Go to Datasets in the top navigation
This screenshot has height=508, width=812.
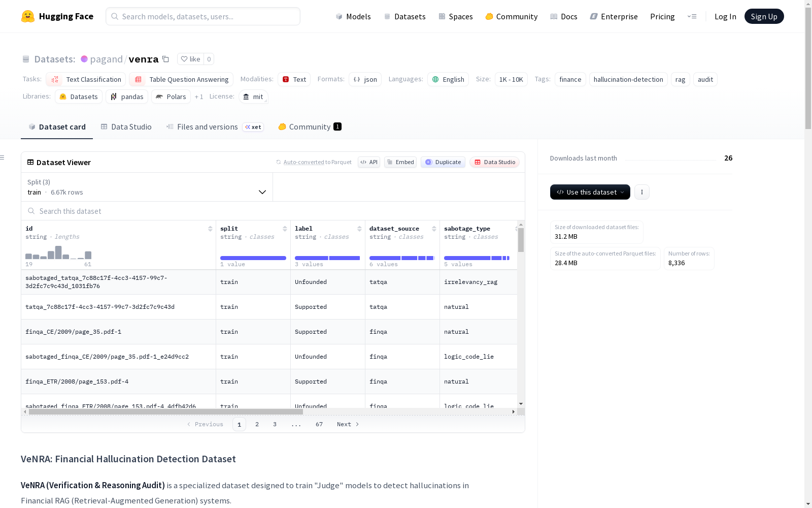404,16
